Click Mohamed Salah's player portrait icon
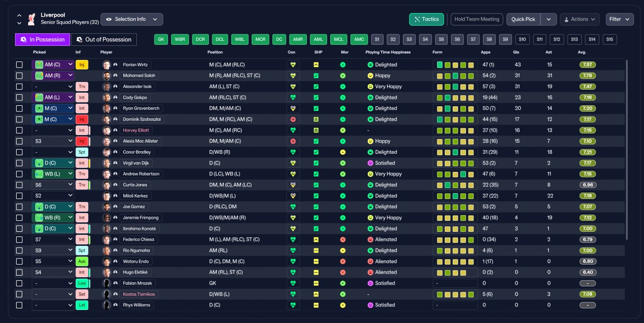 pyautogui.click(x=106, y=76)
